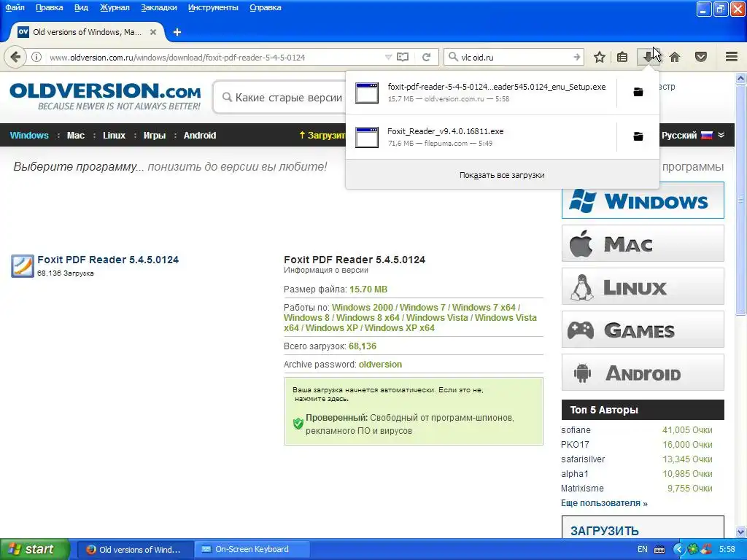Open the Foxit PDF Reader 5.4.5.0124 title link
This screenshot has height=560, width=747.
108,260
